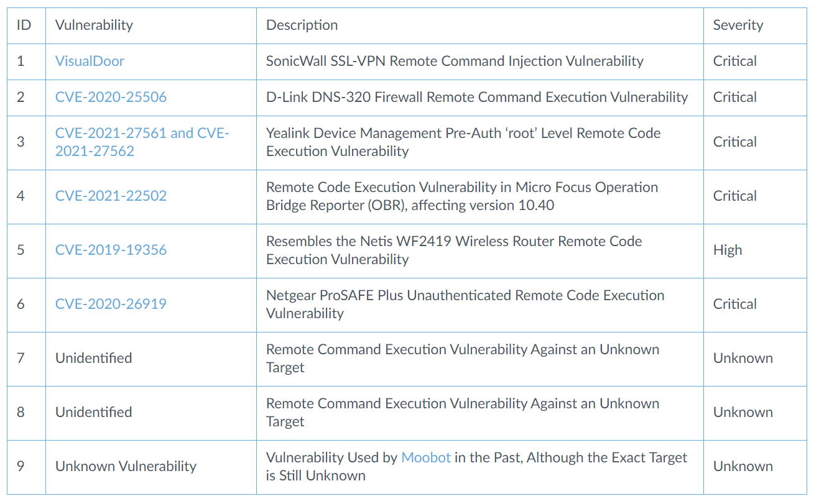Click the ID column header
Image resolution: width=824 pixels, height=504 pixels.
coord(24,25)
